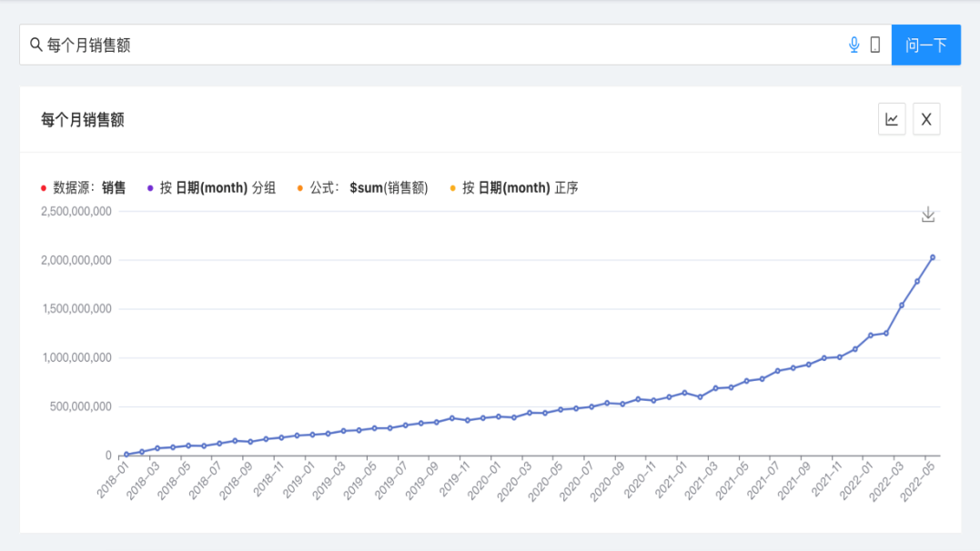980x551 pixels.
Task: Click the 2020-07 x-axis label
Action: tap(576, 481)
